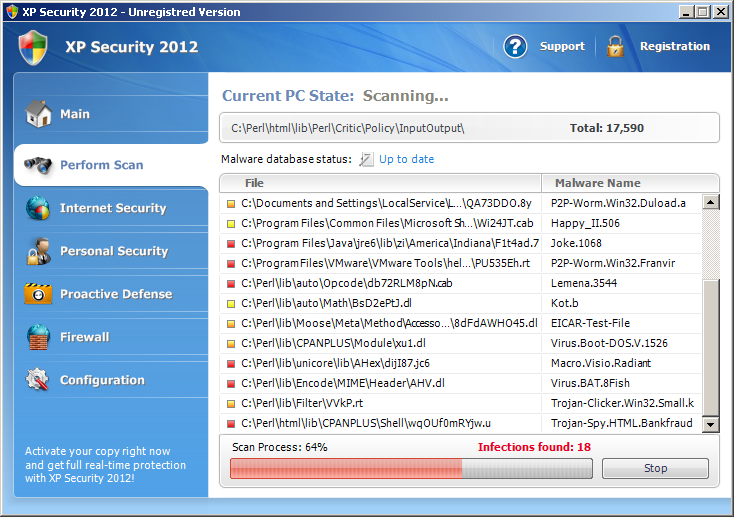Click the Current PC State heading

(x=288, y=96)
